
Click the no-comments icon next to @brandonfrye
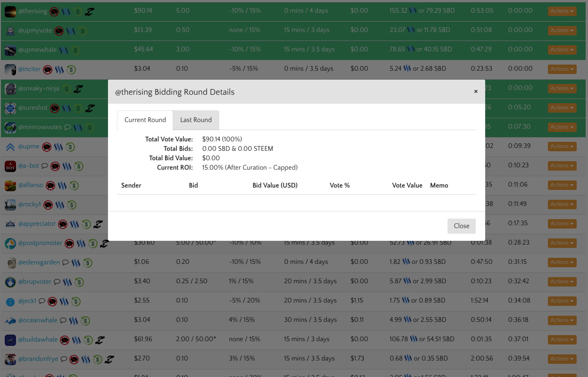(74, 359)
